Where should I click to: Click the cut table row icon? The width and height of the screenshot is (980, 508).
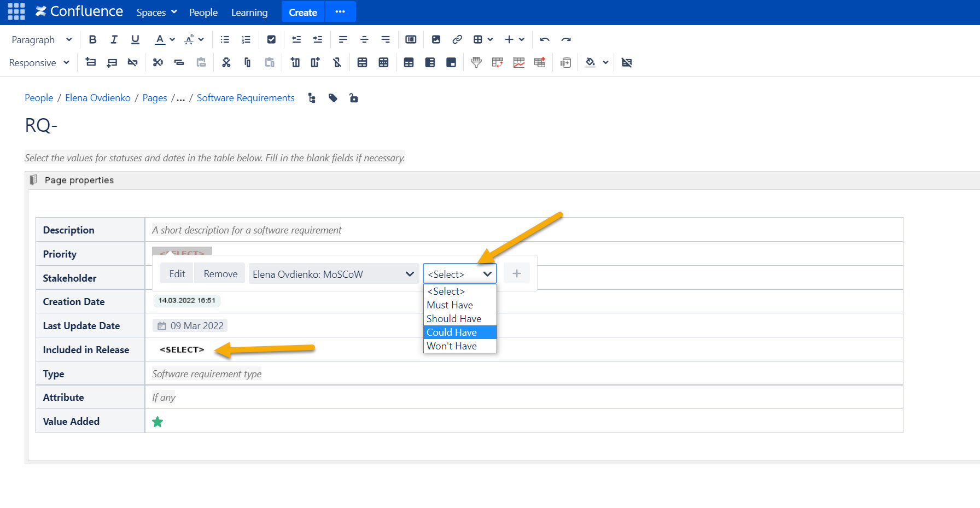(157, 62)
